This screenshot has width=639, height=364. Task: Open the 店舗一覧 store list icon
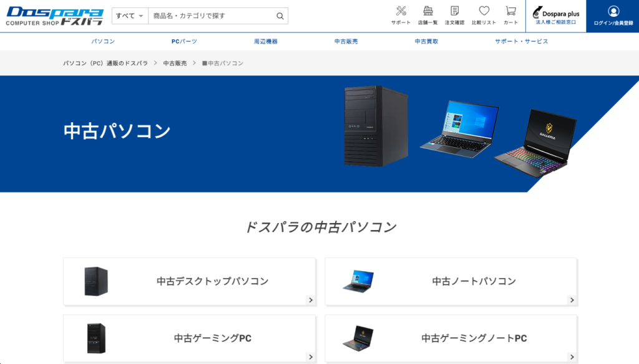tap(427, 11)
